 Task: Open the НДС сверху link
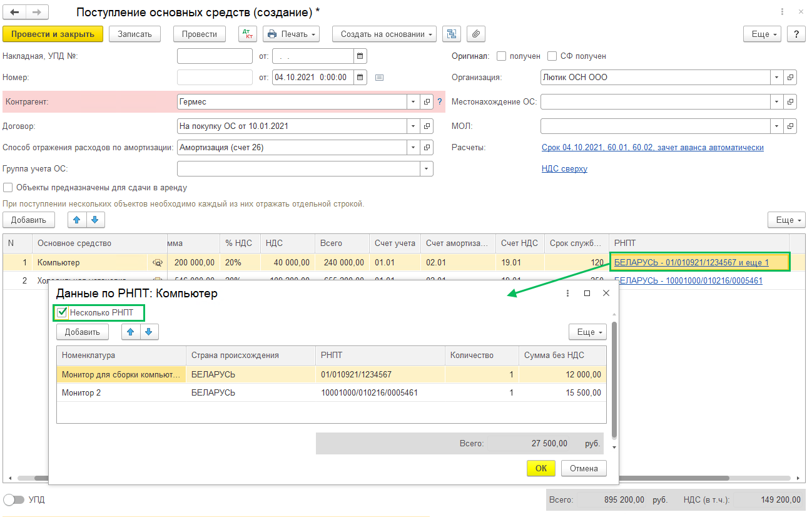(x=564, y=168)
